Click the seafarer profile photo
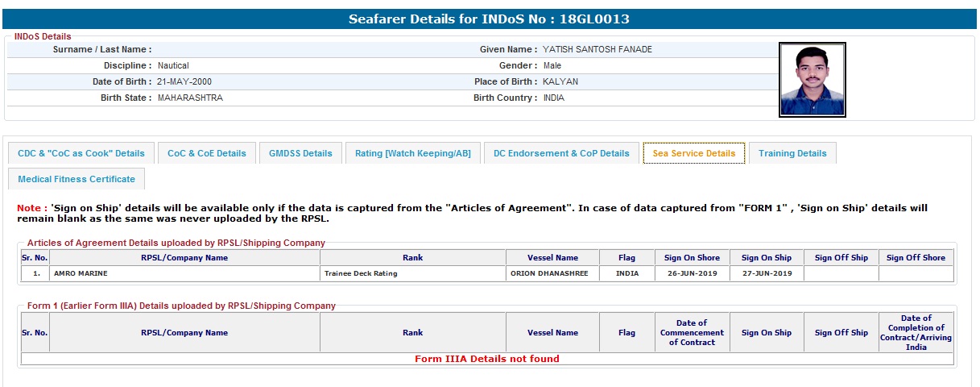 point(813,81)
